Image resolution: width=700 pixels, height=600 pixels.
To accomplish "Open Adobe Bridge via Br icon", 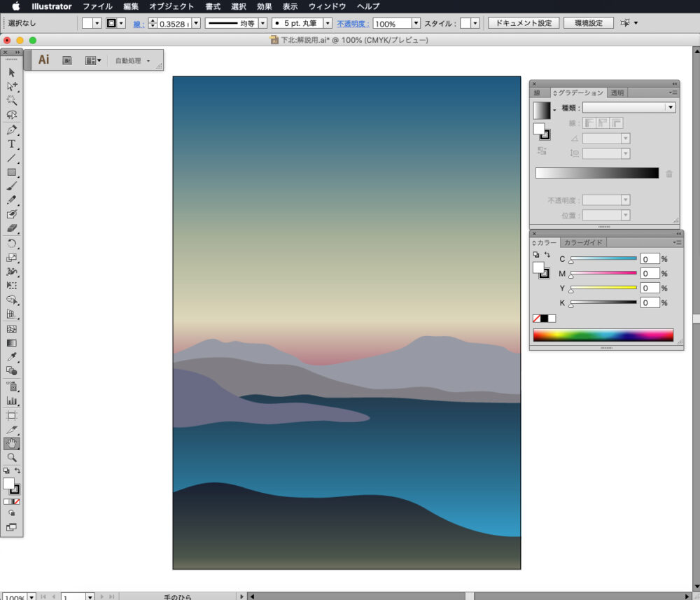I will click(67, 61).
